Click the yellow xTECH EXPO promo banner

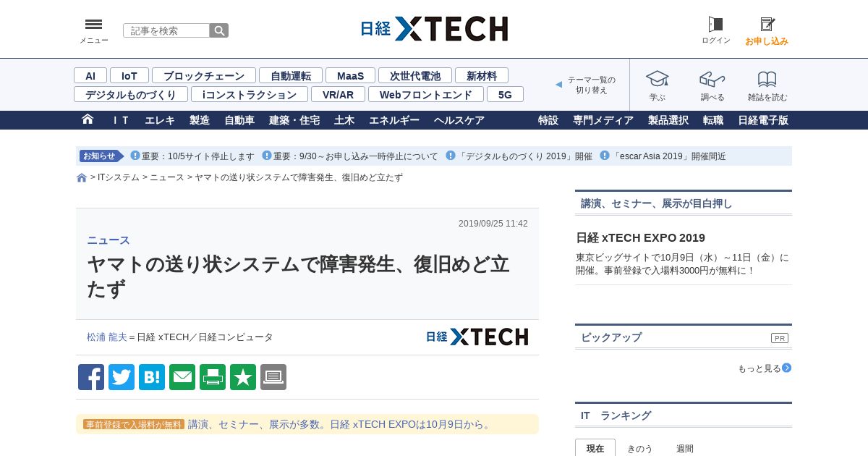click(x=307, y=424)
